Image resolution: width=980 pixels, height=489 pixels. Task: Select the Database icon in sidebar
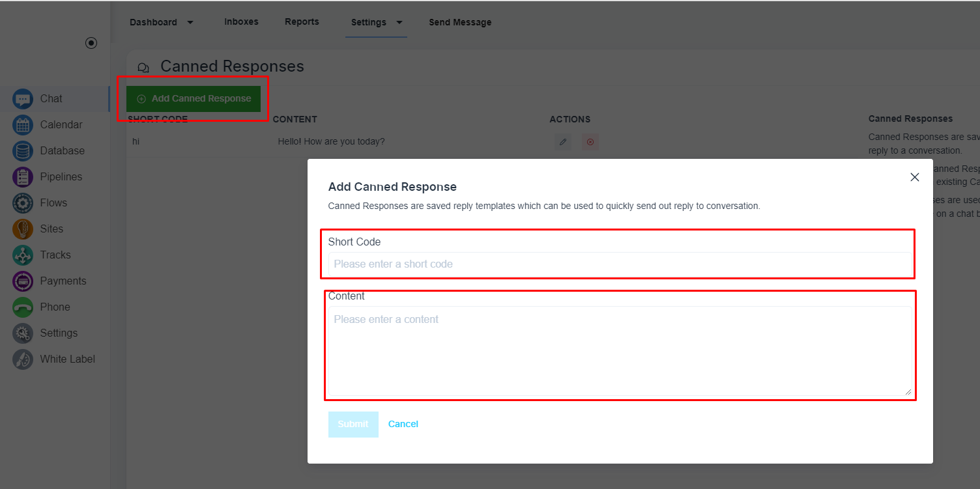point(23,151)
